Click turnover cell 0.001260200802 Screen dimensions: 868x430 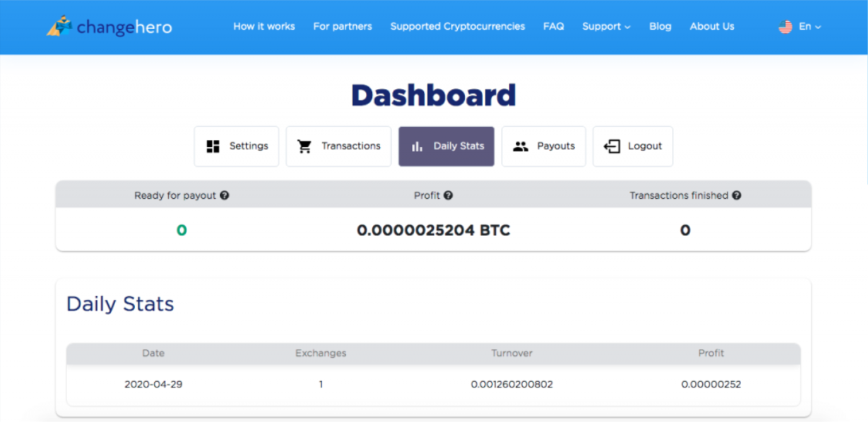click(511, 385)
